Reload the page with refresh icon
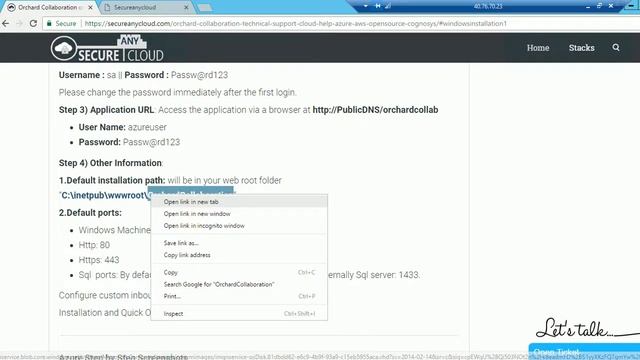This screenshot has height=360, width=640. coord(33,24)
